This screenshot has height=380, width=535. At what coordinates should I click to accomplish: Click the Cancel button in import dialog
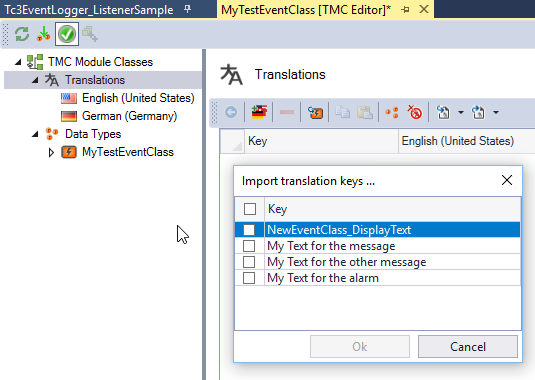468,347
